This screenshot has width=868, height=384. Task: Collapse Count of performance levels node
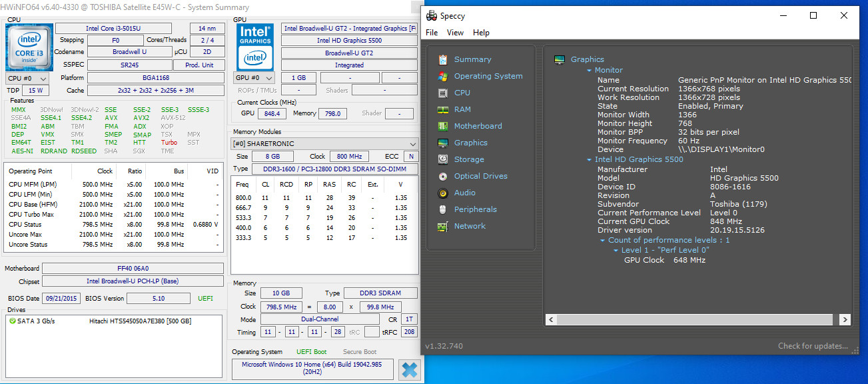pyautogui.click(x=602, y=240)
